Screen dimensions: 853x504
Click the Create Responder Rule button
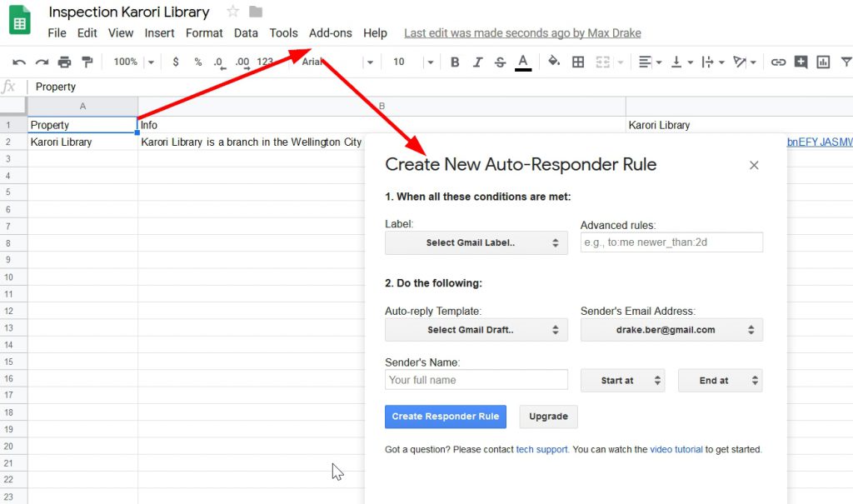445,417
